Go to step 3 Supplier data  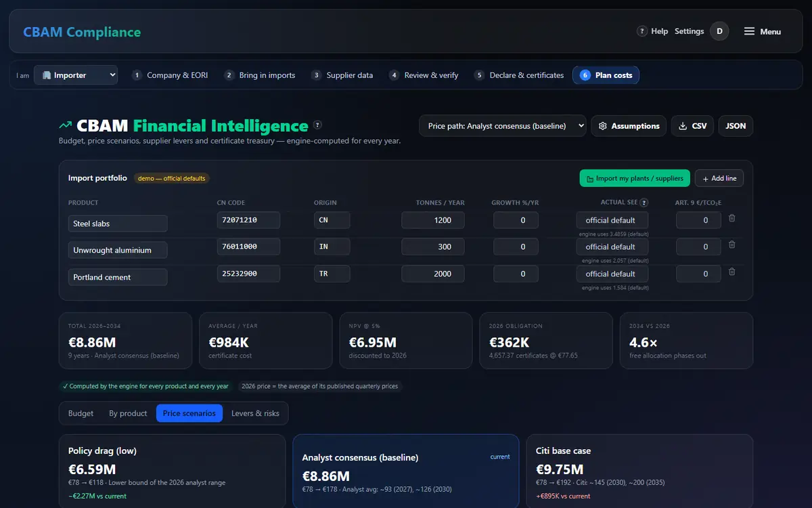(x=342, y=75)
